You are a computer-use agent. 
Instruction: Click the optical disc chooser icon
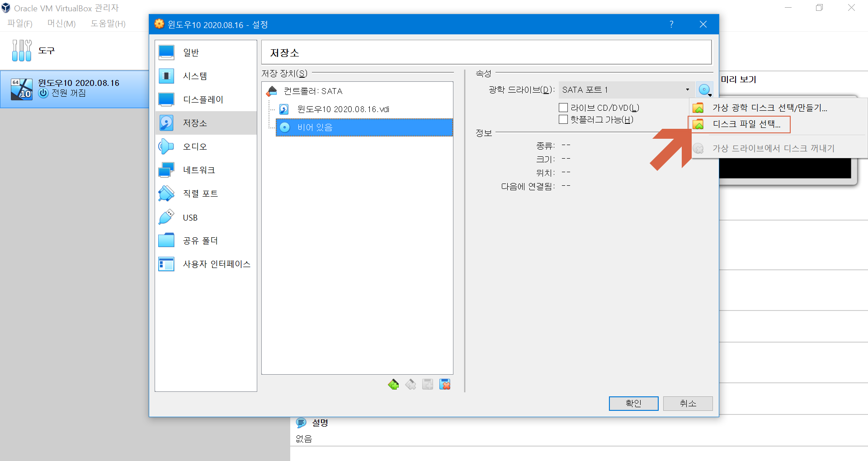click(704, 90)
